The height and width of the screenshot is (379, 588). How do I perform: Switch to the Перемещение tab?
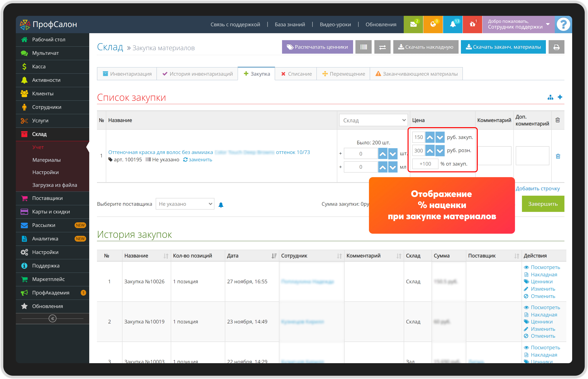(x=343, y=74)
